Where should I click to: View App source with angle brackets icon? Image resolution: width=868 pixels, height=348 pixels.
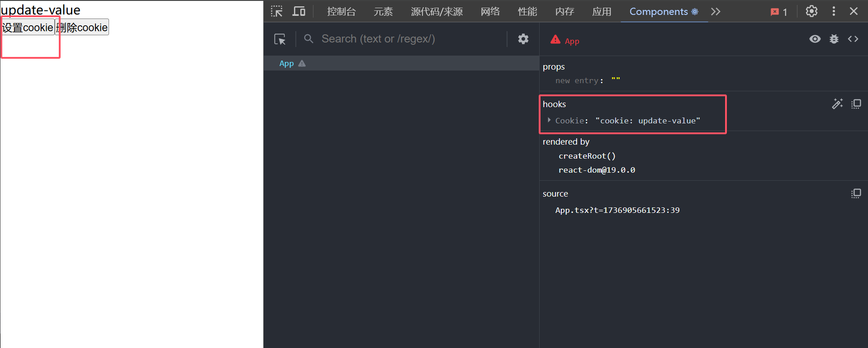853,39
